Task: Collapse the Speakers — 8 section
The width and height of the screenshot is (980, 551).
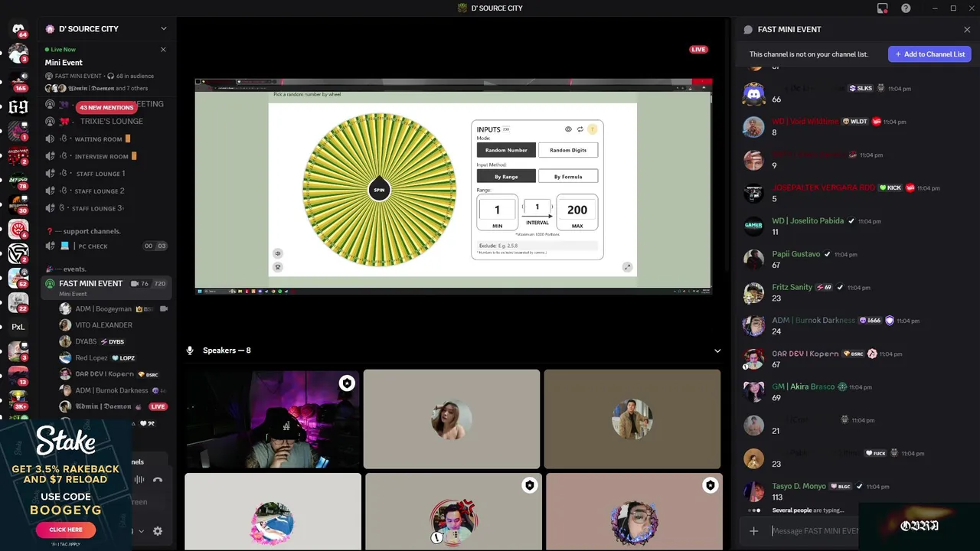Action: (717, 351)
